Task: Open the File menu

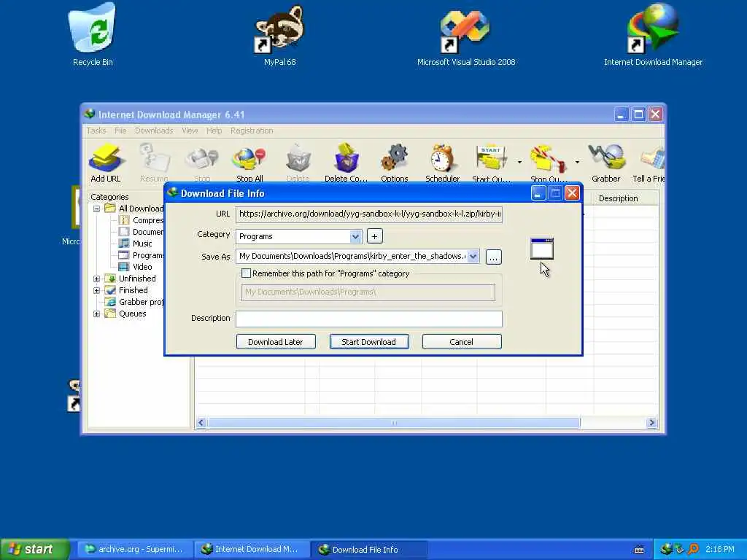Action: [x=120, y=131]
